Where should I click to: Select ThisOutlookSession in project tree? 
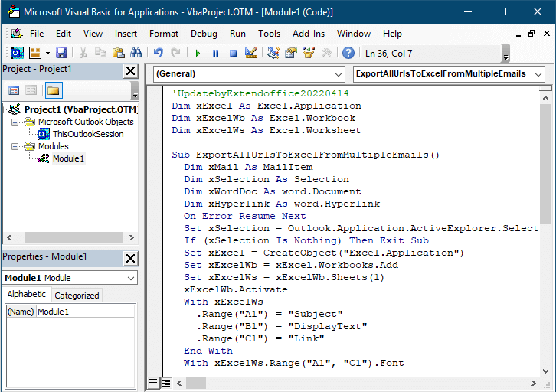(x=87, y=134)
